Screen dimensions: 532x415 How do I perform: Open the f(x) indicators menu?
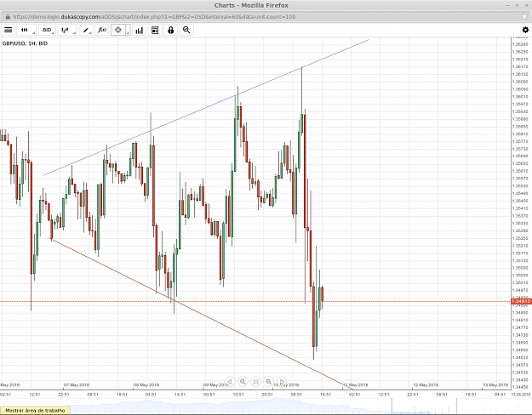point(102,30)
